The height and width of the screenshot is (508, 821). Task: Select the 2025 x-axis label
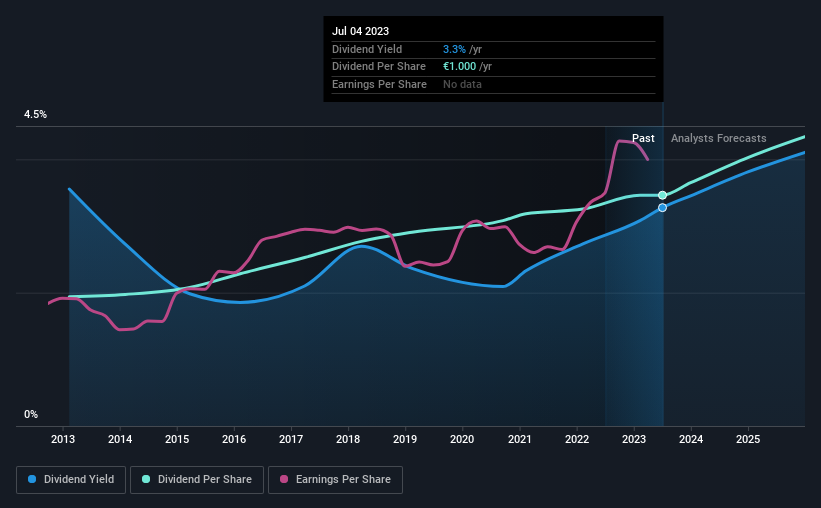(748, 439)
